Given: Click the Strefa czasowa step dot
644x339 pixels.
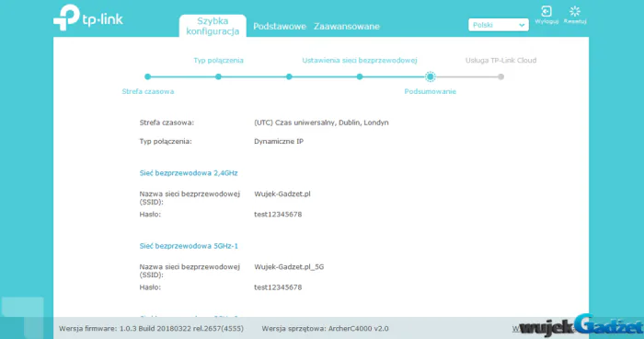Looking at the screenshot, I should [148, 76].
